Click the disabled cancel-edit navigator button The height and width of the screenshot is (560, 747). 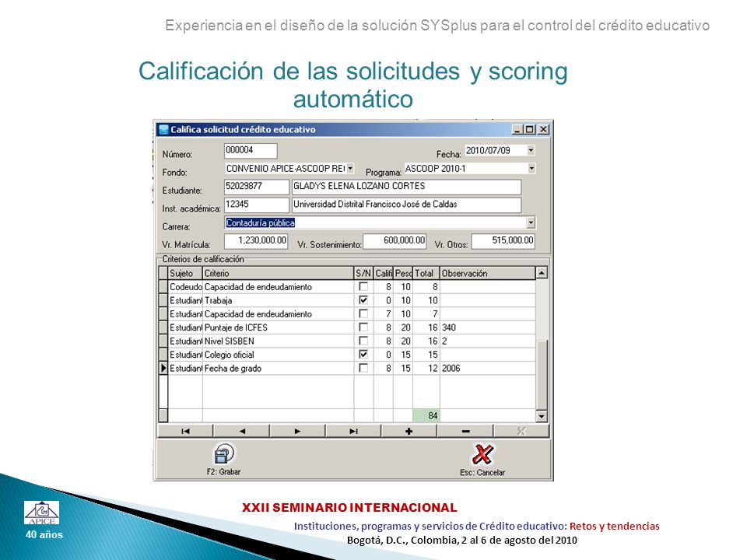pos(521,431)
